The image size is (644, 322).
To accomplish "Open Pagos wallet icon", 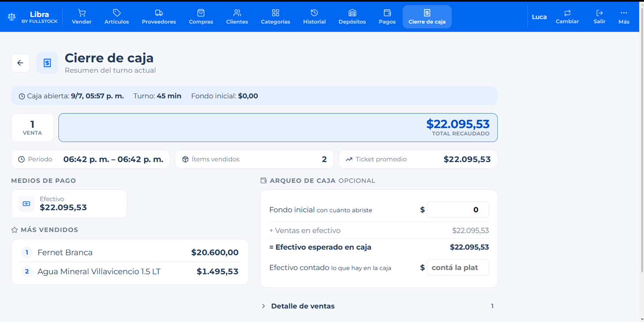I will point(387,13).
